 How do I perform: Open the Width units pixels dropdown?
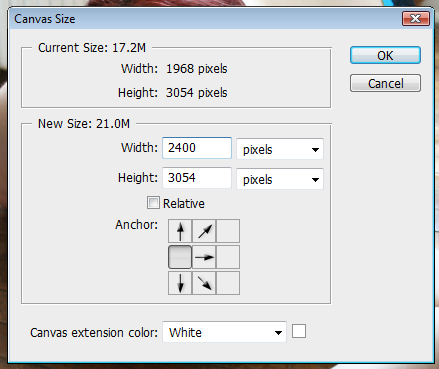pyautogui.click(x=280, y=149)
